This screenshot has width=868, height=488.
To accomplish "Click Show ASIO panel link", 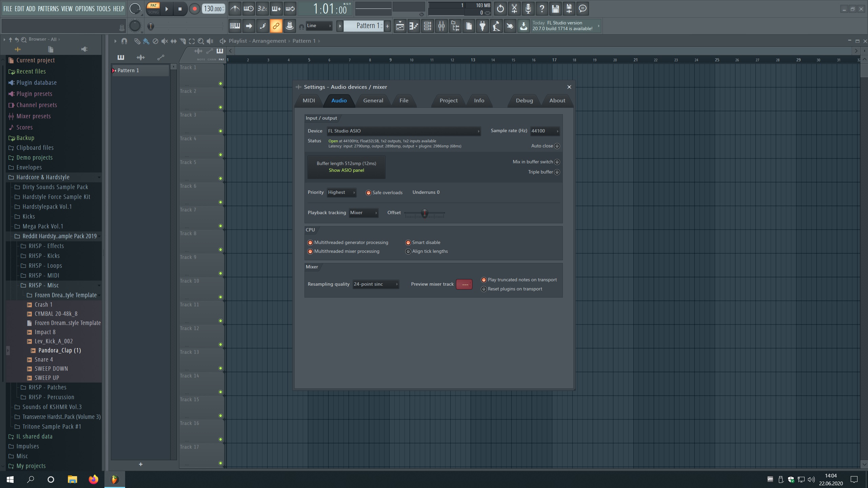I will 346,170.
